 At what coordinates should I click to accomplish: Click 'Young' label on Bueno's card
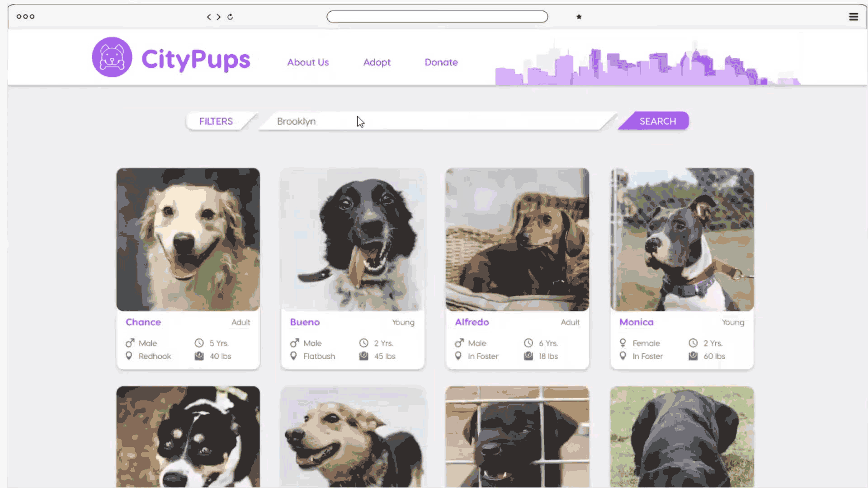[403, 322]
